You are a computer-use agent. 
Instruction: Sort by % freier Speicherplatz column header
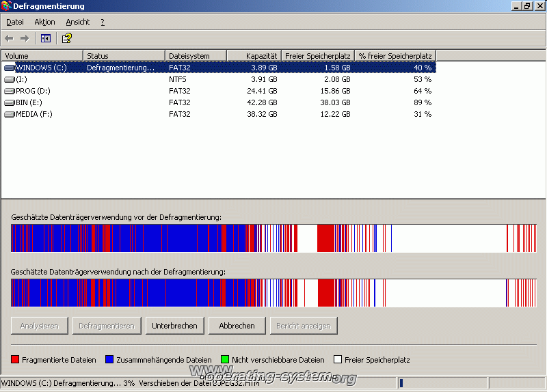[x=395, y=56]
